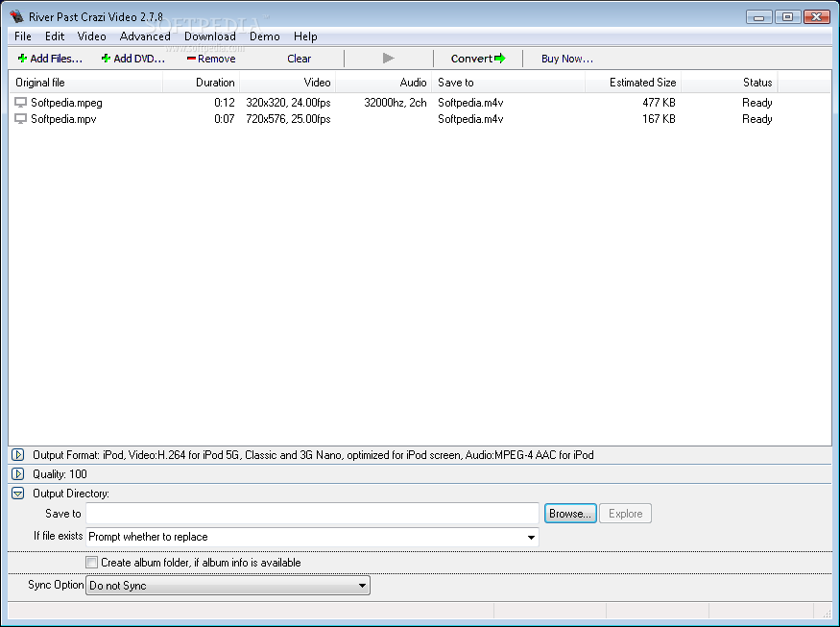Click the 320x320, 24.00fps video cell
840x627 pixels.
288,103
